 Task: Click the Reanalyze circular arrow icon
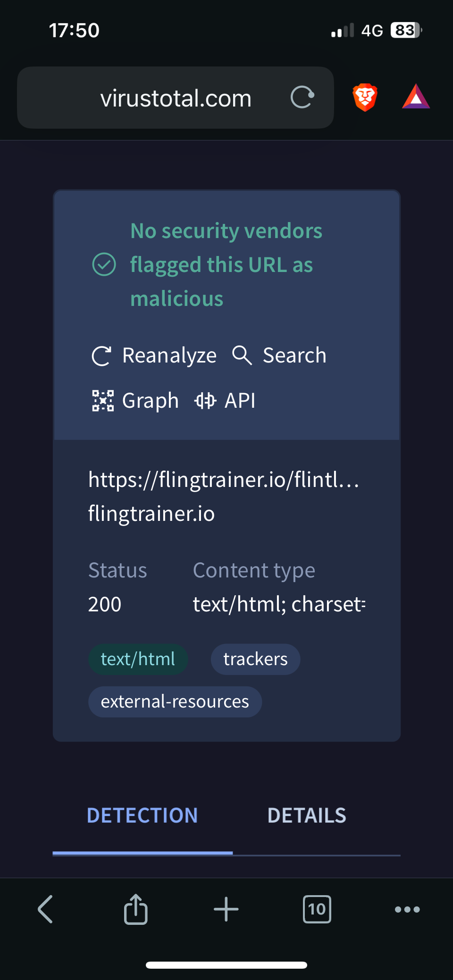(101, 356)
